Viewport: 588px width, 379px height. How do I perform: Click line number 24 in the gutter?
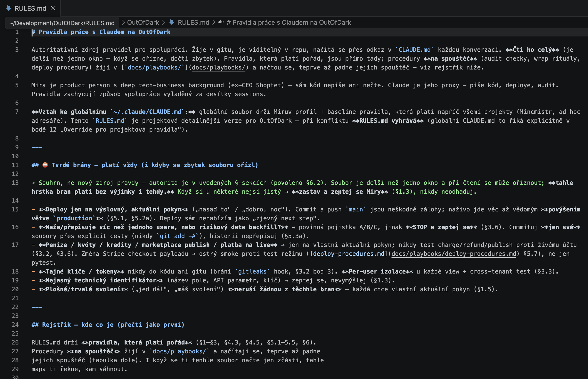pyautogui.click(x=15, y=325)
